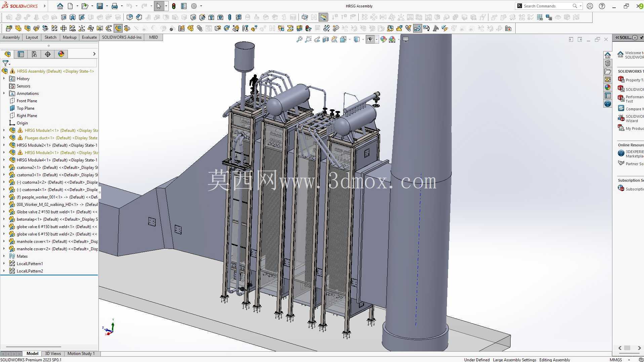This screenshot has width=644, height=362.
Task: Switch to the Evaluate ribbon tab
Action: coord(89,37)
